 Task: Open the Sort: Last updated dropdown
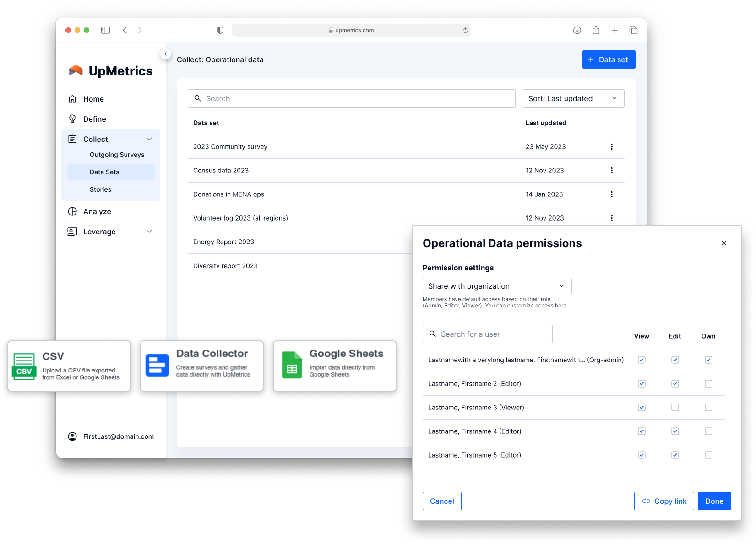573,98
